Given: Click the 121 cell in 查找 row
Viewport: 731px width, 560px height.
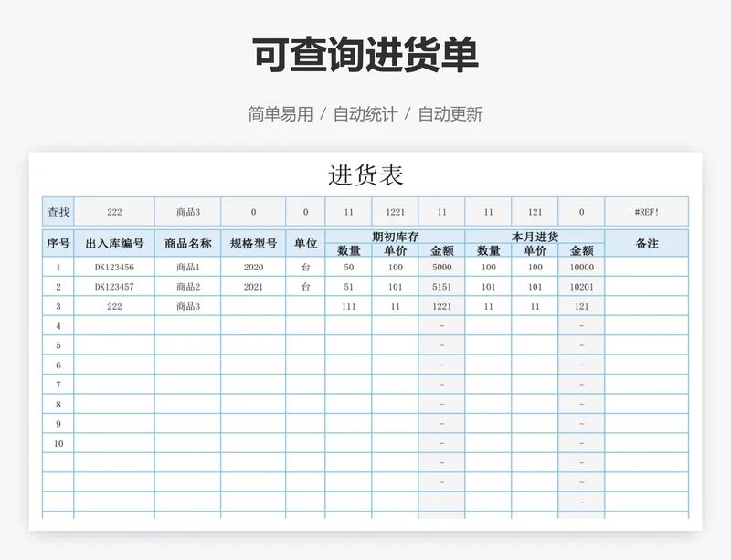Looking at the screenshot, I should click(x=535, y=212).
